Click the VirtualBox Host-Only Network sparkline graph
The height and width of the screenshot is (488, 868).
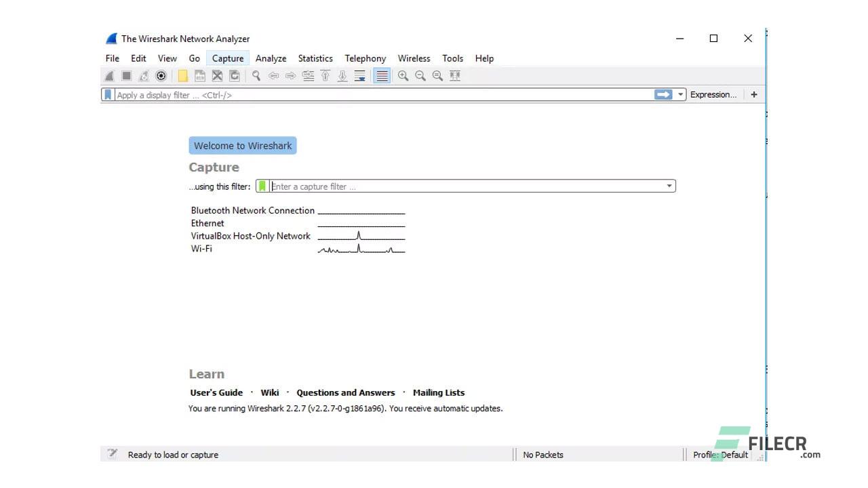pyautogui.click(x=361, y=236)
